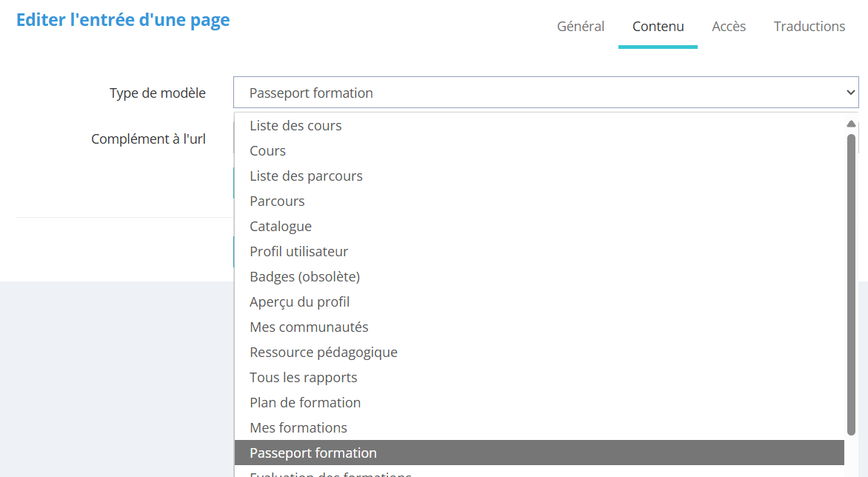Select Tous les rapports in the list
The height and width of the screenshot is (477, 868).
[x=303, y=377]
